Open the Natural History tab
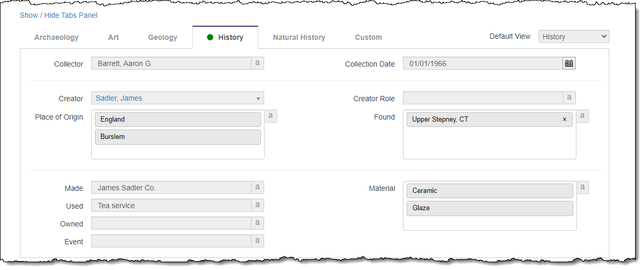This screenshot has width=644, height=270. [299, 37]
